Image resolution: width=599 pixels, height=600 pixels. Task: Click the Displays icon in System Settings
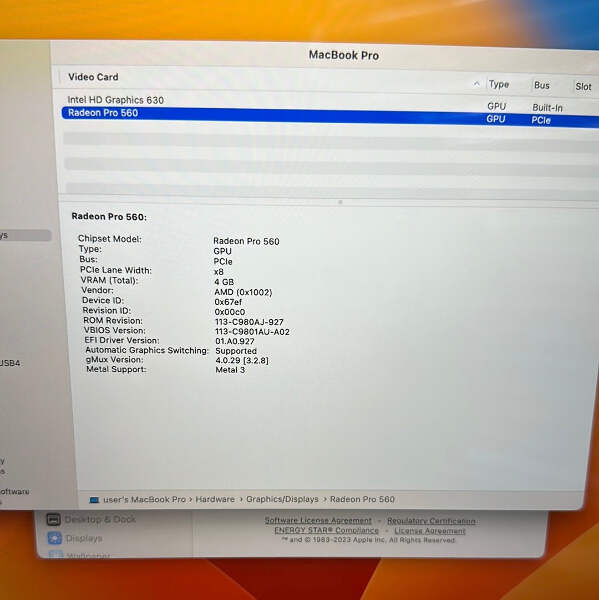(x=55, y=538)
